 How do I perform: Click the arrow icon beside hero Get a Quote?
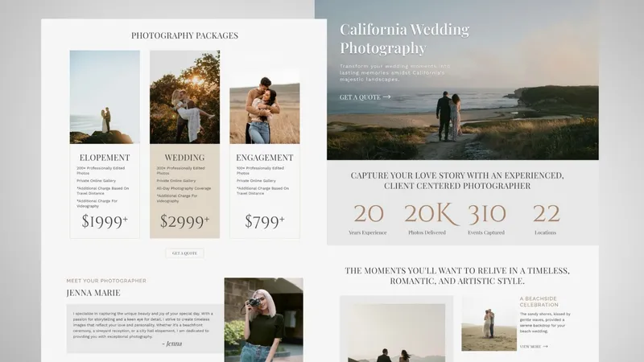pyautogui.click(x=387, y=97)
